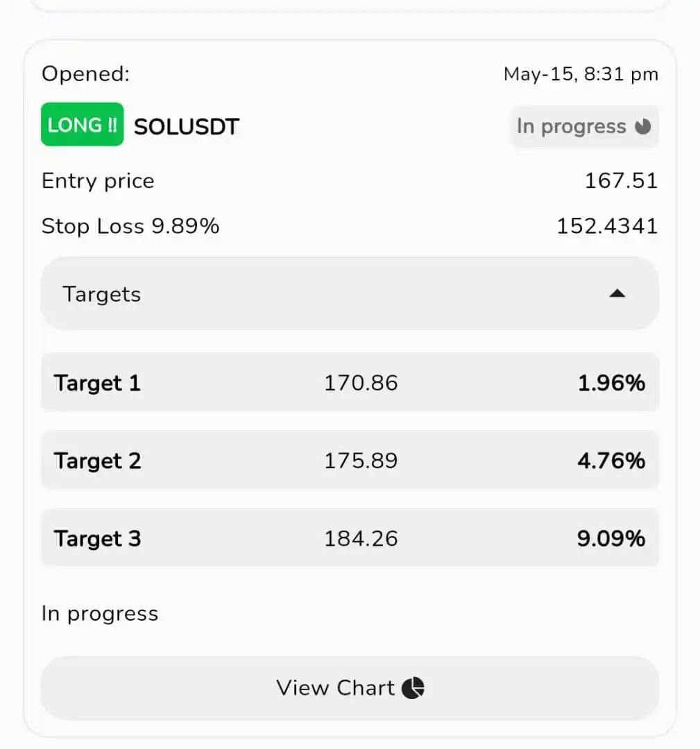The height and width of the screenshot is (749, 700).
Task: Click the stop loss value 152.4341
Action: point(607,226)
